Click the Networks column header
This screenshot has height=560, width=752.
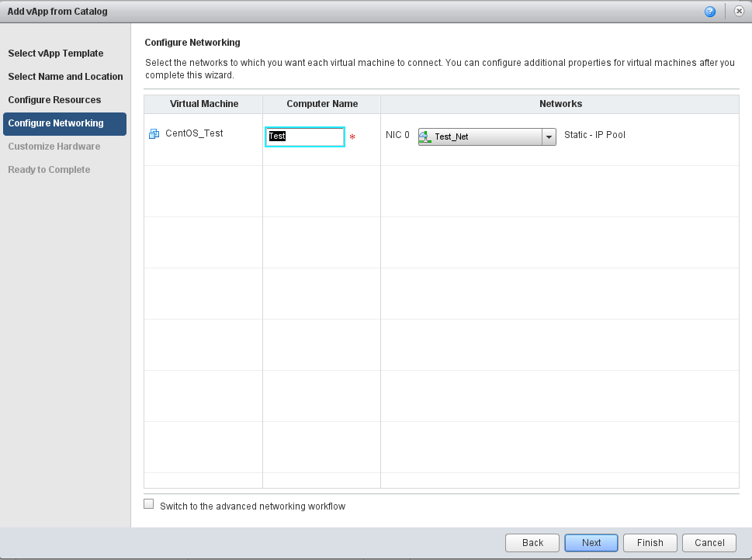point(560,104)
